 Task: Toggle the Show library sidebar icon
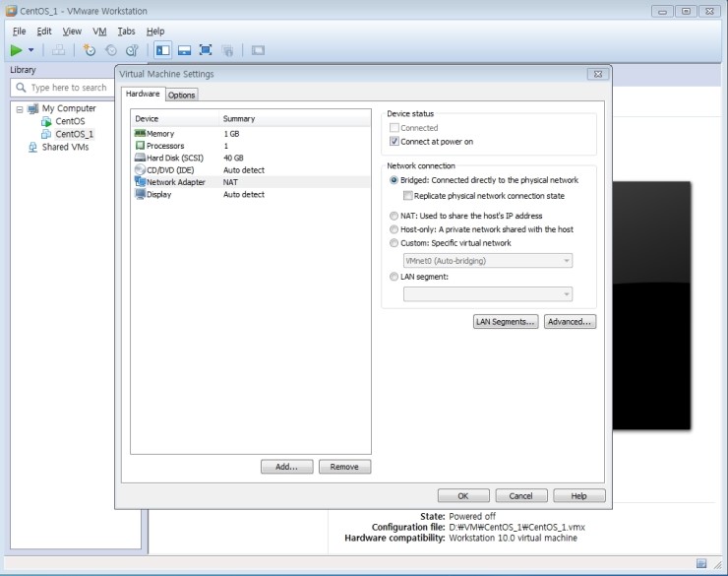click(x=162, y=50)
